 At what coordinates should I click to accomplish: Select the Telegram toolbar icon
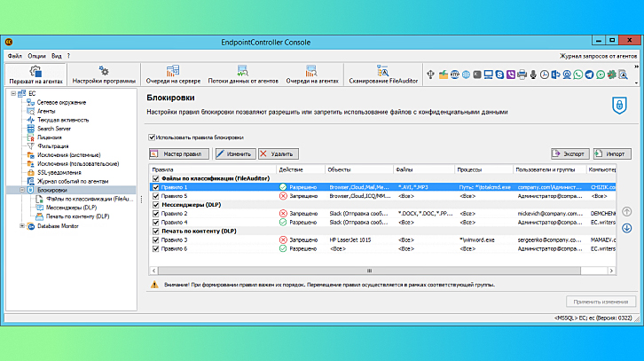589,75
